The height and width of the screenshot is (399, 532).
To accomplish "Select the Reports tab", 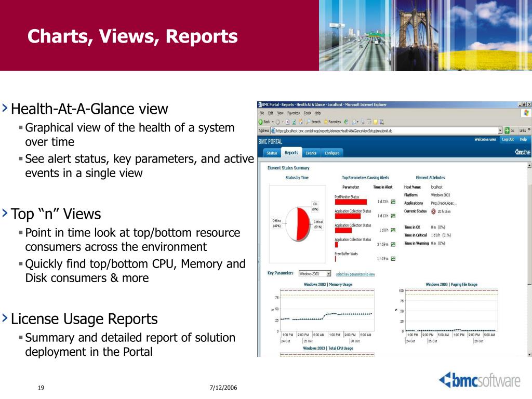I will click(291, 153).
